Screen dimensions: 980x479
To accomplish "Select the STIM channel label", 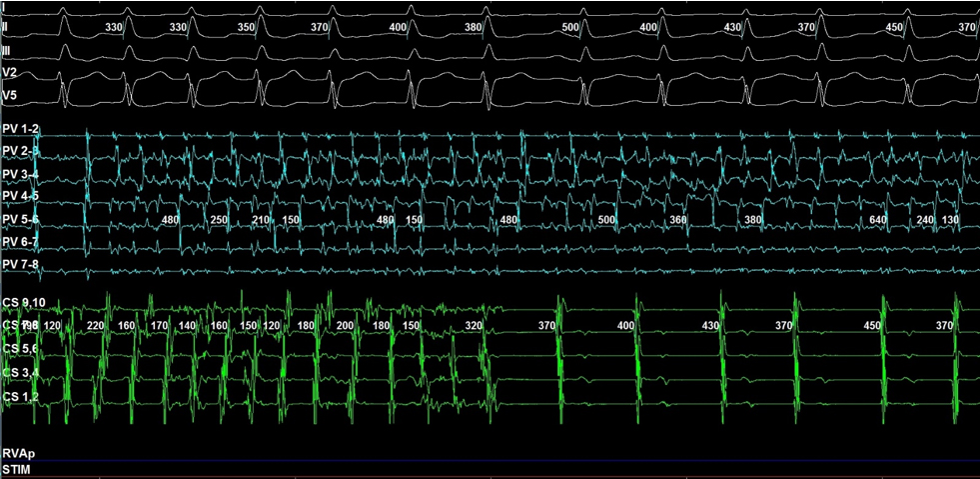I will pos(17,466).
